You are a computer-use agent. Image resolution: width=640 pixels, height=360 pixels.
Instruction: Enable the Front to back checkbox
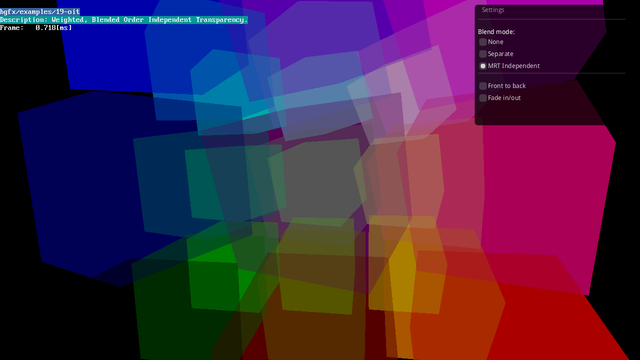click(x=483, y=86)
